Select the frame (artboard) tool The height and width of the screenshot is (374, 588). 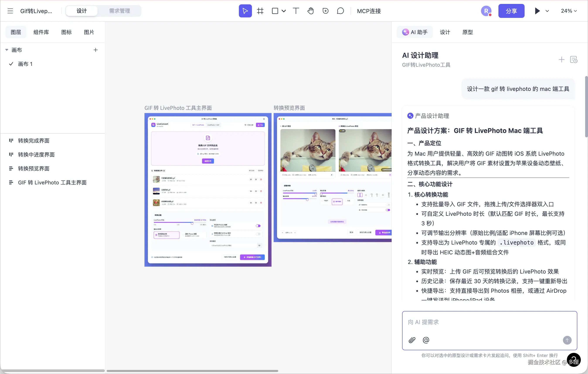click(x=260, y=11)
